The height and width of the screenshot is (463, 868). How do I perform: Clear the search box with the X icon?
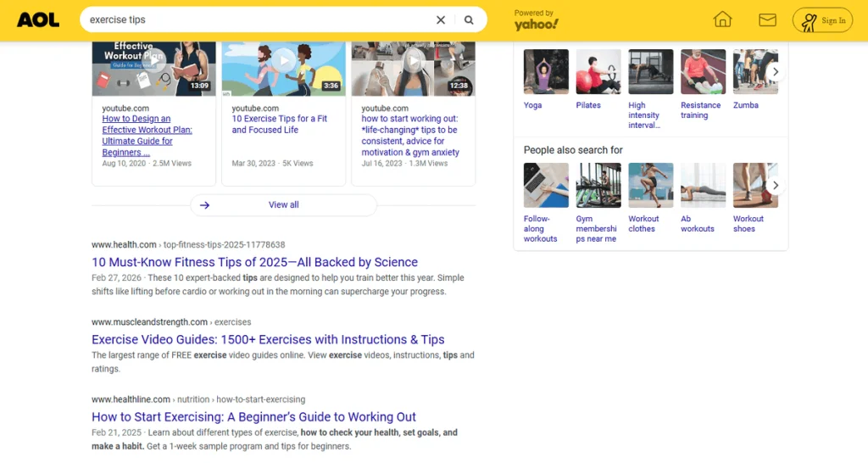click(x=441, y=20)
